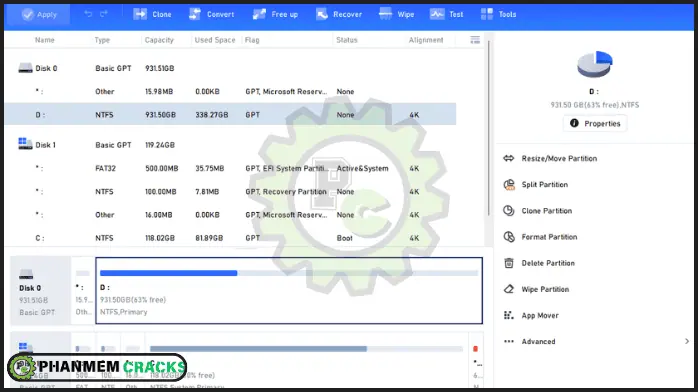
Task: Select the 15.98MB Other partition row
Action: tap(230, 92)
